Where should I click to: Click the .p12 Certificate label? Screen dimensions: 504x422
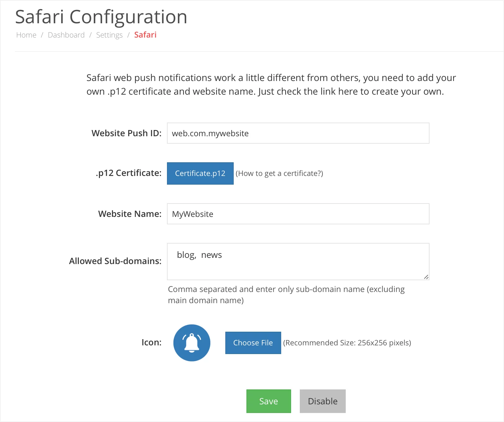[129, 173]
